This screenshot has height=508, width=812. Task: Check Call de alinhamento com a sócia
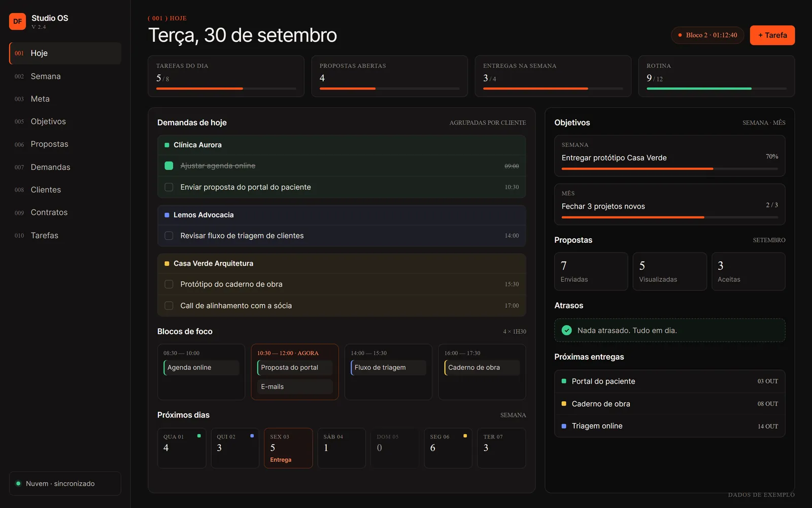169,305
